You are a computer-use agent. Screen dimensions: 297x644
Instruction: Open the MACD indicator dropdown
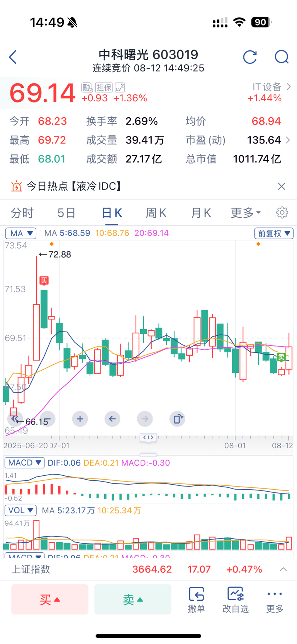(x=25, y=463)
